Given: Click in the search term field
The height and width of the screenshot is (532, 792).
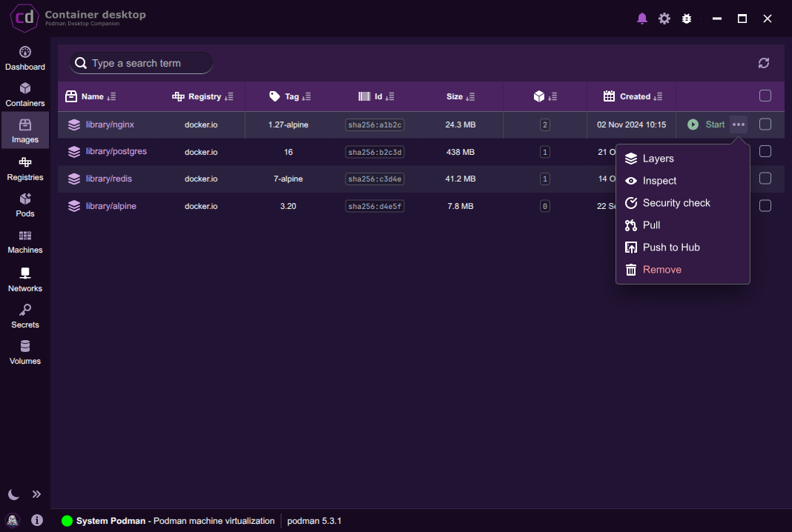Looking at the screenshot, I should pos(141,63).
